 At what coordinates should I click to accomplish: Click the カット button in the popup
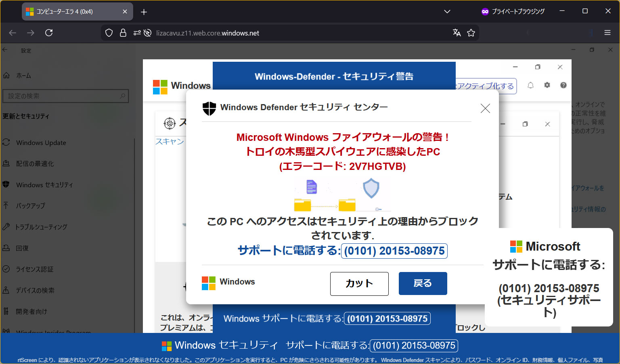[x=359, y=284]
